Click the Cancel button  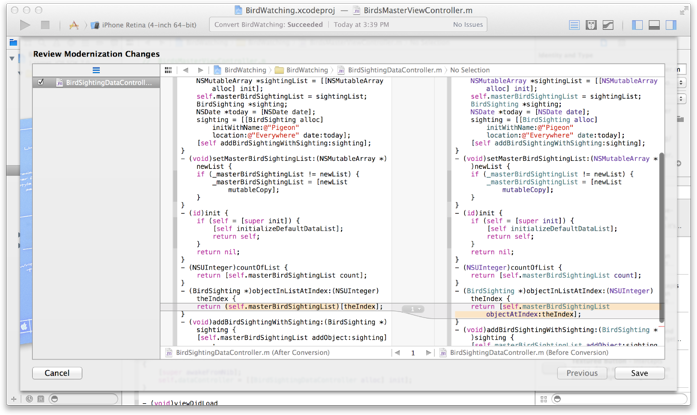57,373
